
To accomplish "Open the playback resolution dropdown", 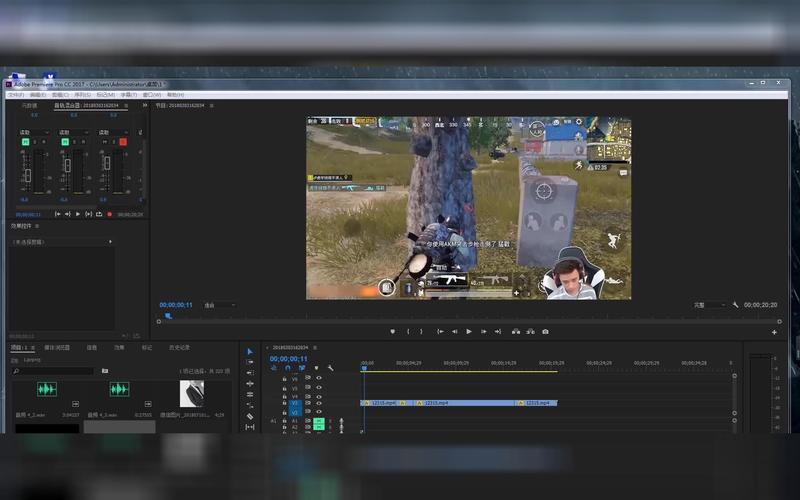I will point(709,305).
